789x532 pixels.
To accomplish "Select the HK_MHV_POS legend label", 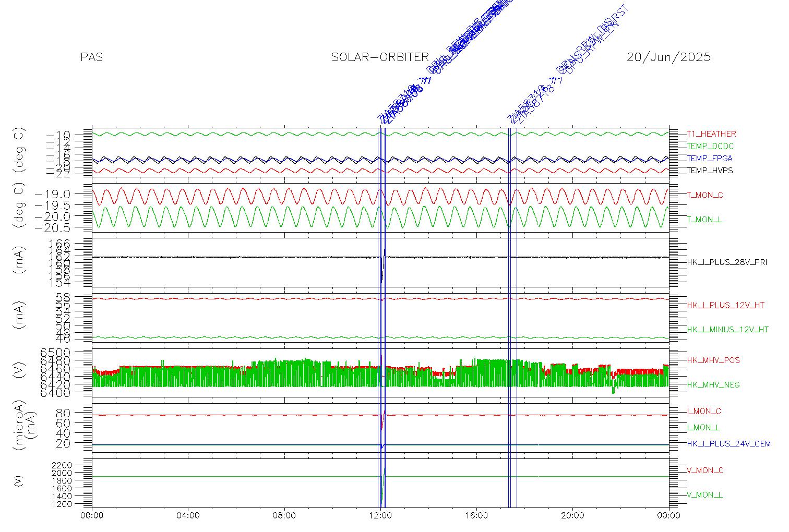I will click(713, 360).
